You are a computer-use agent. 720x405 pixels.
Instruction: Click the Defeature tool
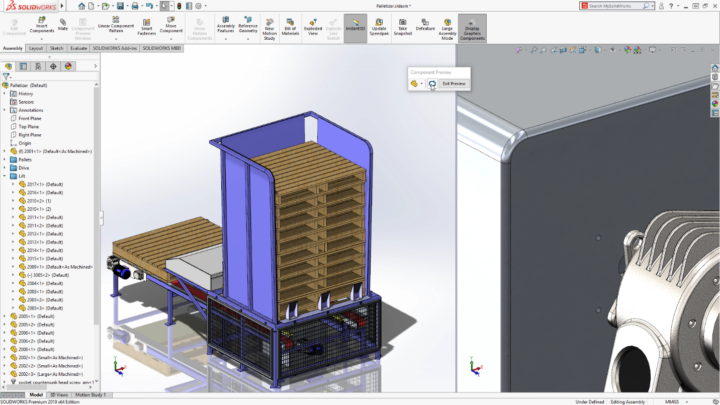click(x=425, y=25)
